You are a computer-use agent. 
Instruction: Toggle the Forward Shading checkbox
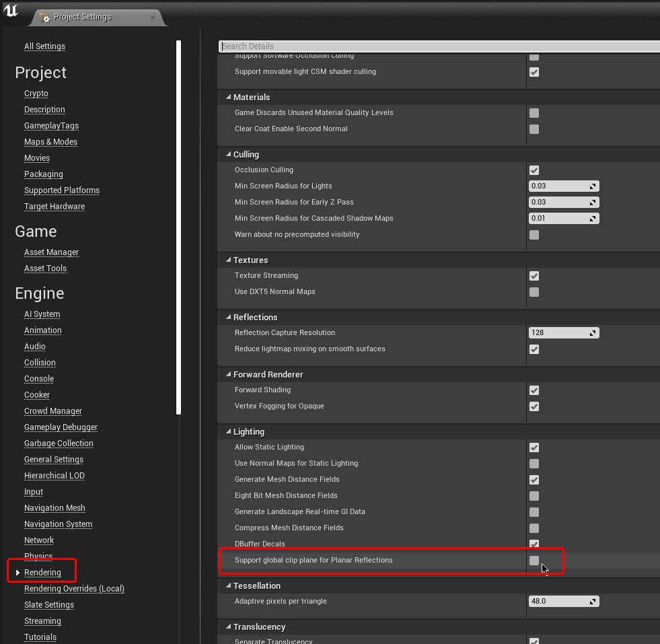tap(534, 390)
